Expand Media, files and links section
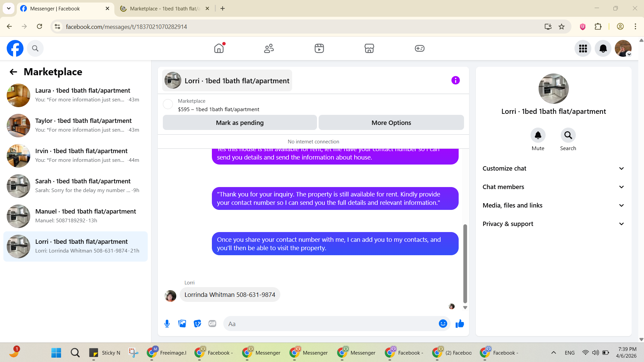 (x=554, y=206)
